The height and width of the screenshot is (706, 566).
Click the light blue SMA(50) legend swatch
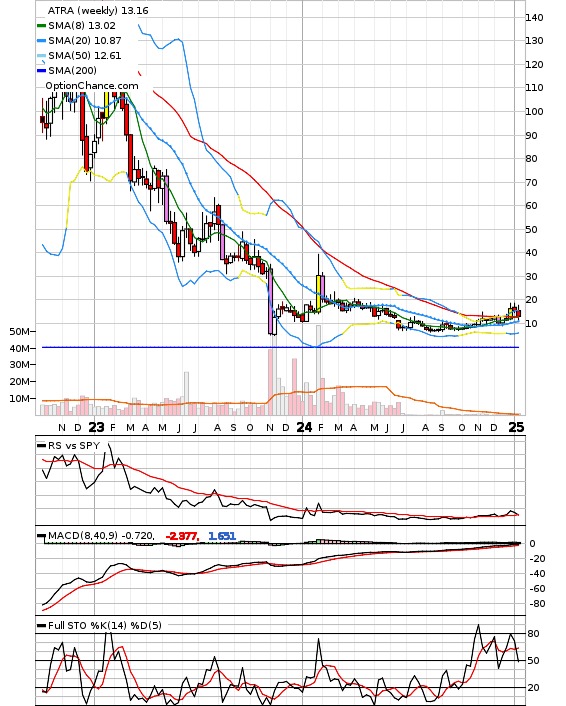[41, 55]
